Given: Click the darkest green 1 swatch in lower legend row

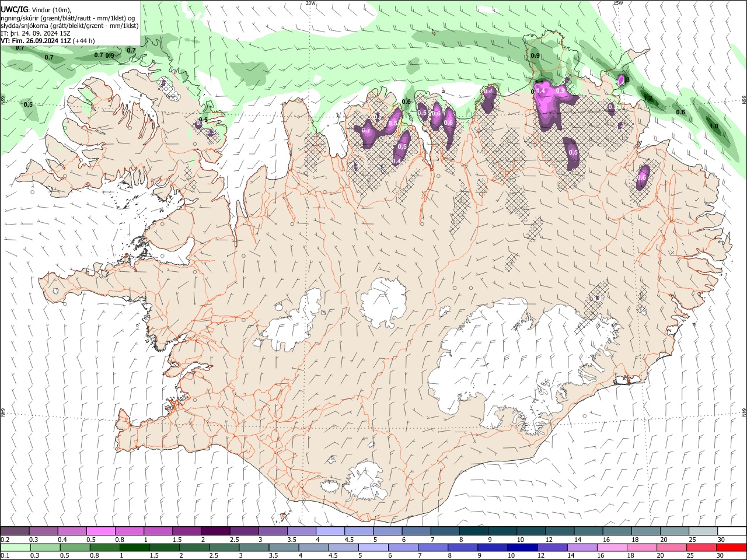Looking at the screenshot, I should click(x=134, y=548).
